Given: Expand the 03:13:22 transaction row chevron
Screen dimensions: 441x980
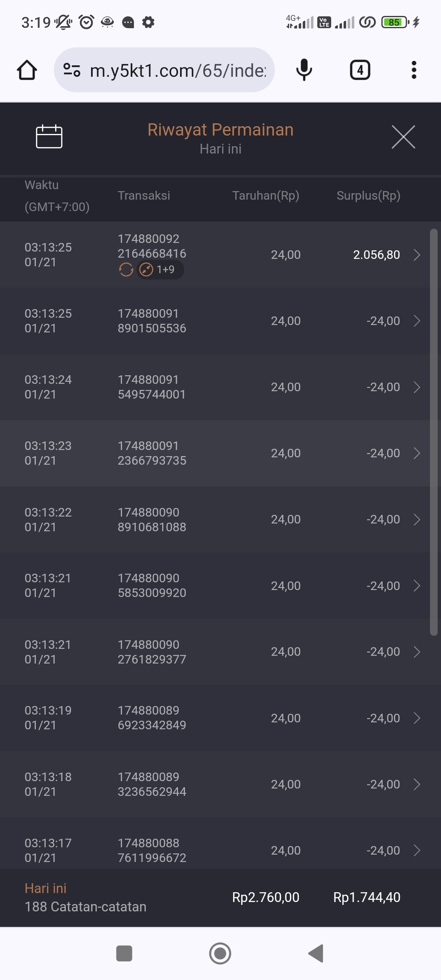Looking at the screenshot, I should (417, 519).
